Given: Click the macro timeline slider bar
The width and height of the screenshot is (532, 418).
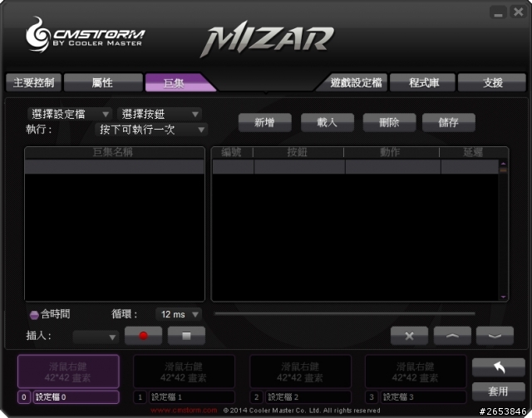Looking at the screenshot, I should point(345,314).
